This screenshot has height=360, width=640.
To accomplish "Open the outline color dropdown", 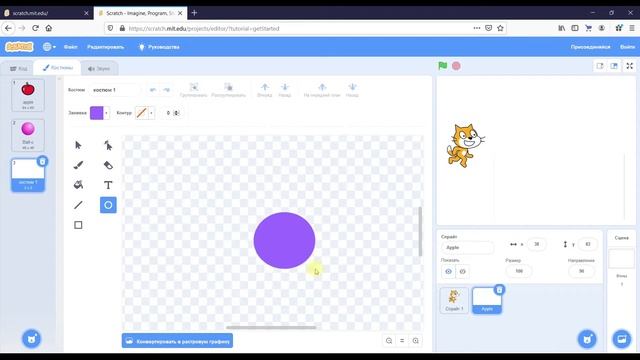I will click(151, 113).
